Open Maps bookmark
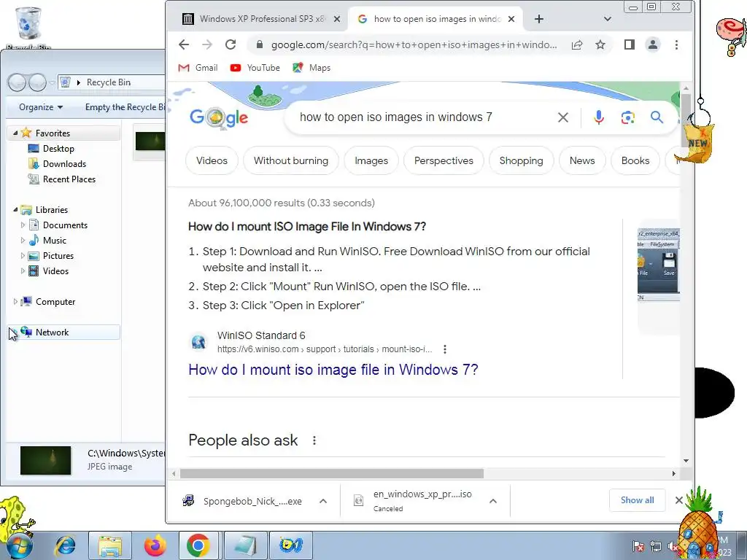The image size is (747, 560). tap(311, 68)
